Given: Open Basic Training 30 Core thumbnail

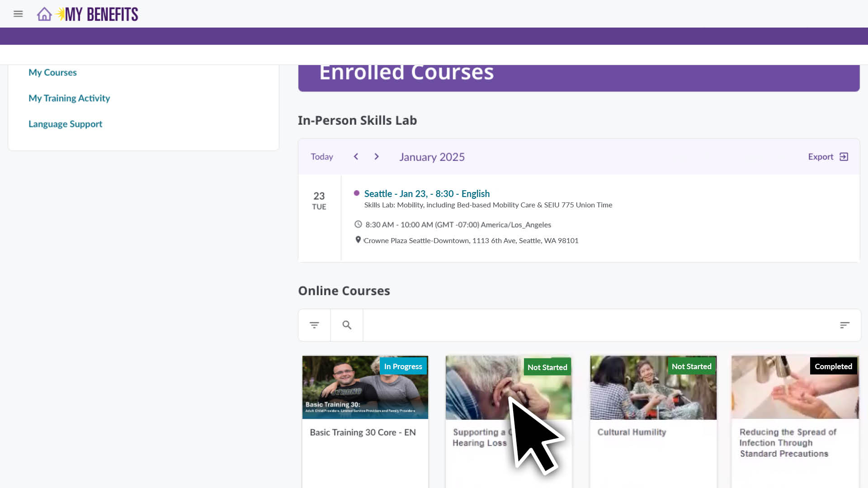Looking at the screenshot, I should coord(365,387).
